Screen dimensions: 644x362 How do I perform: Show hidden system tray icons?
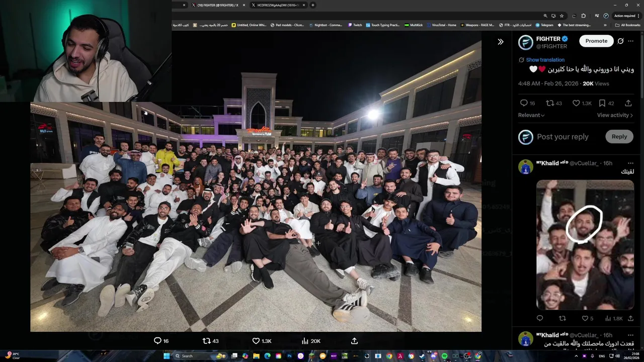576,356
